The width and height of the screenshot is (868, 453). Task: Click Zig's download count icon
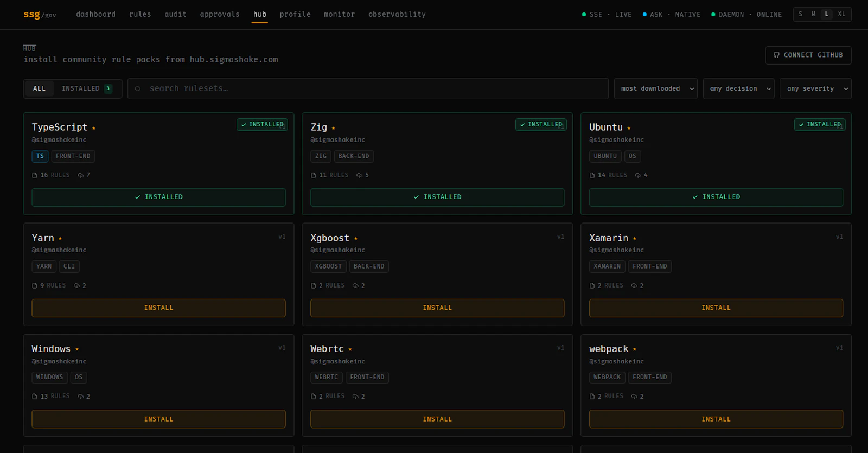(x=360, y=175)
